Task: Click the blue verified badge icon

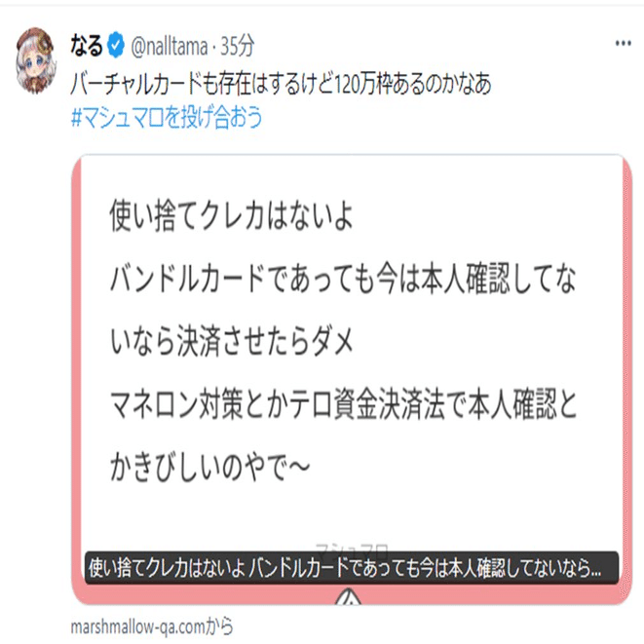Action: pos(116,45)
